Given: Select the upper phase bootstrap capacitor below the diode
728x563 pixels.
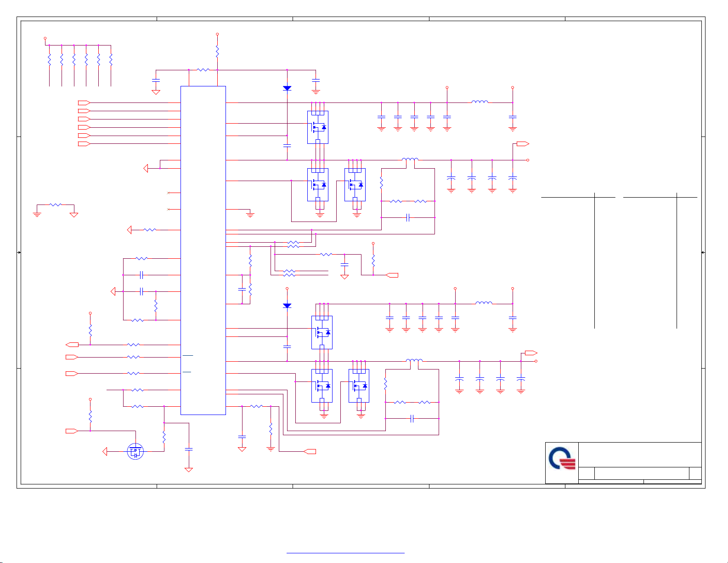Looking at the screenshot, I should [x=287, y=145].
